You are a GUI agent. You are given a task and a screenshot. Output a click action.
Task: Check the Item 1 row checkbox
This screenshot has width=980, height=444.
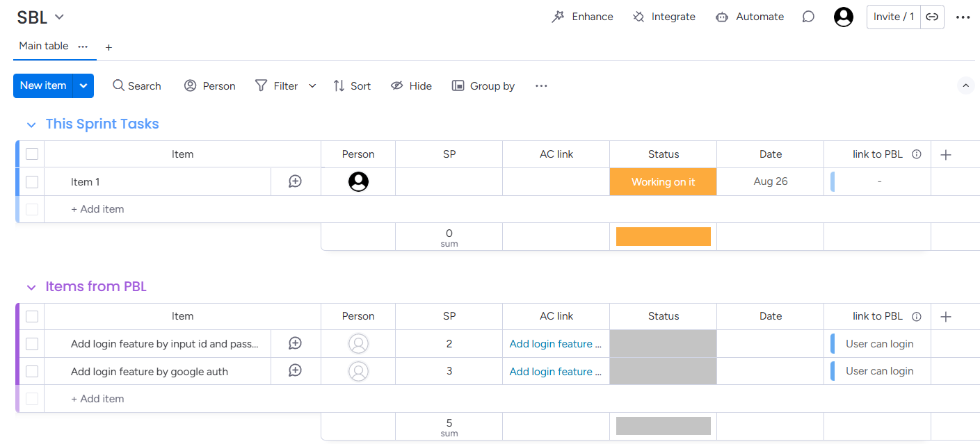[32, 182]
